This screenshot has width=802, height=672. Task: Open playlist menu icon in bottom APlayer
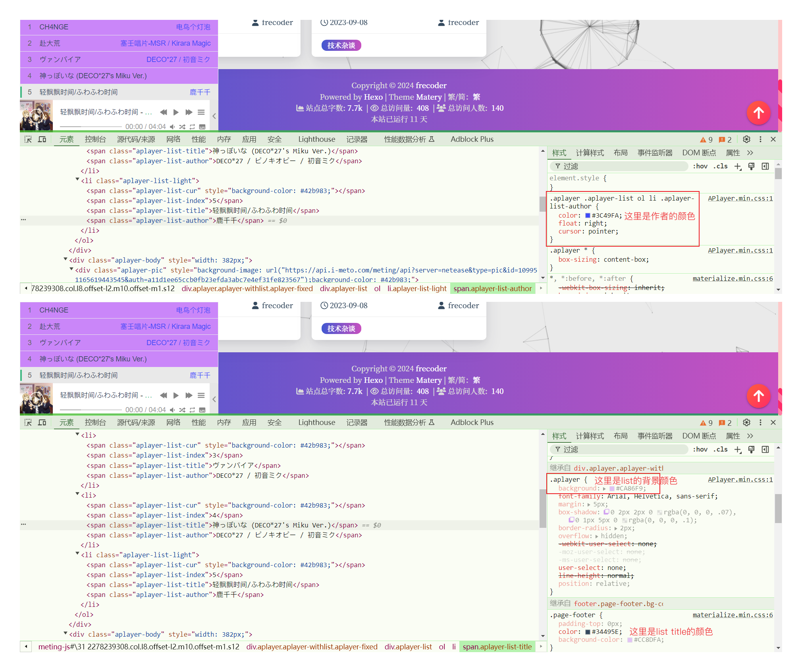click(x=201, y=396)
